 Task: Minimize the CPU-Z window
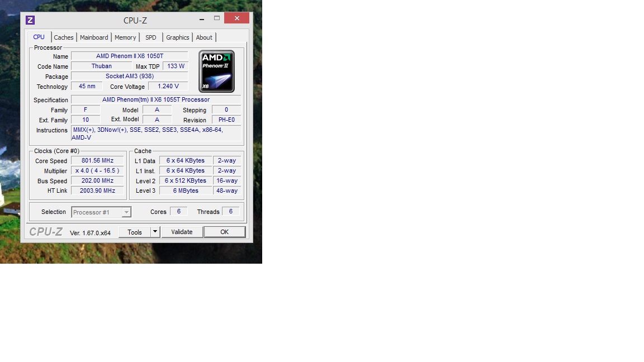(x=202, y=18)
